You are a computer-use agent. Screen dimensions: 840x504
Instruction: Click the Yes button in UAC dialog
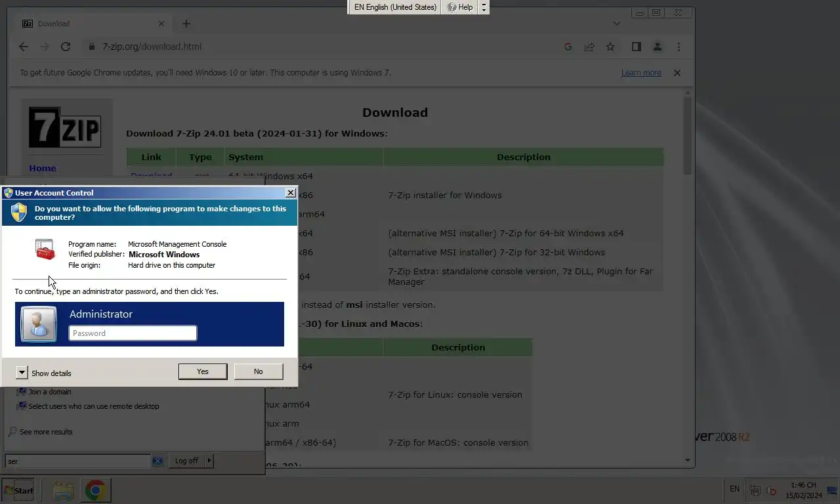click(x=203, y=371)
